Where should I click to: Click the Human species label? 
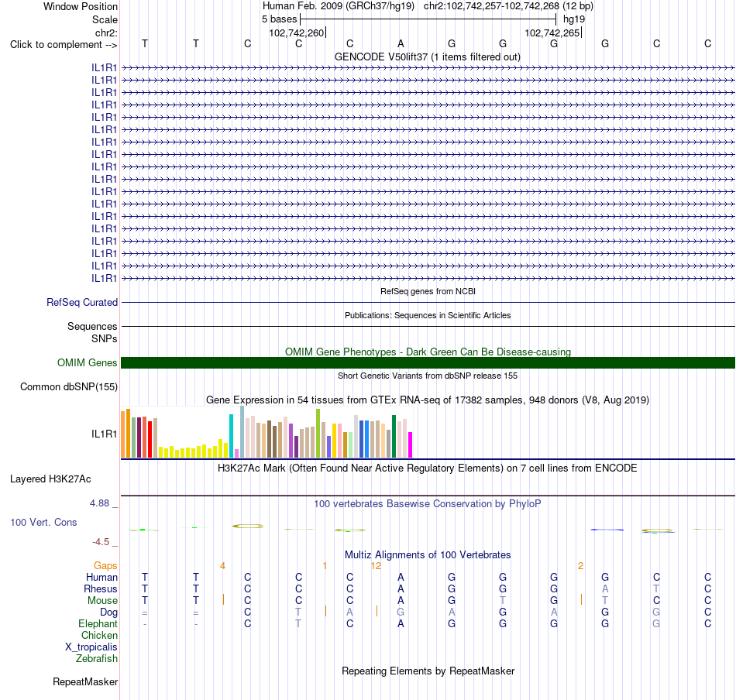click(101, 577)
